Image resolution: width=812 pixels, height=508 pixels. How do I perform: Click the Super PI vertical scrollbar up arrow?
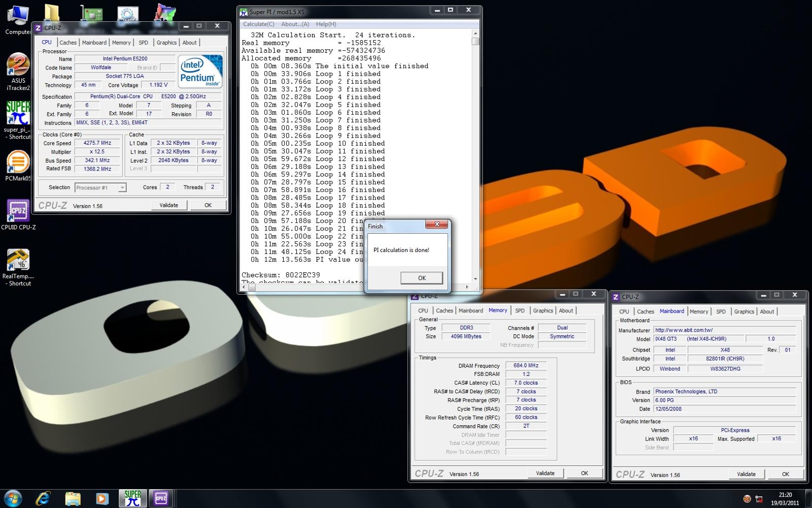[476, 34]
